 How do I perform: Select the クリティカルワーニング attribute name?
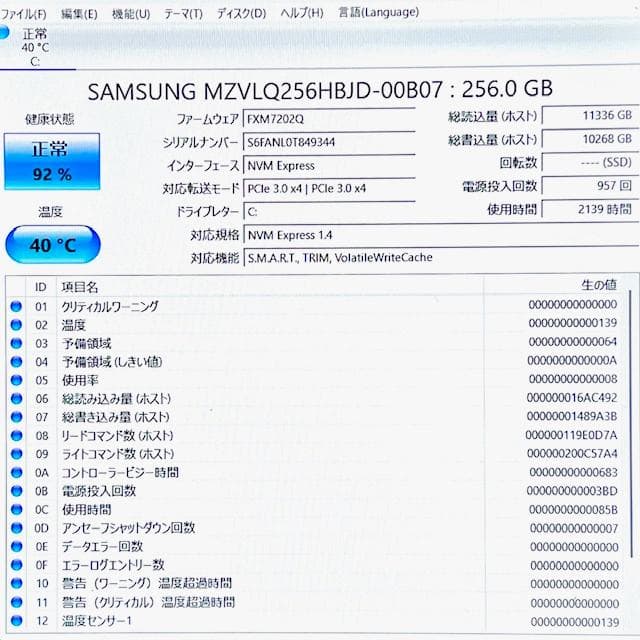(110, 306)
